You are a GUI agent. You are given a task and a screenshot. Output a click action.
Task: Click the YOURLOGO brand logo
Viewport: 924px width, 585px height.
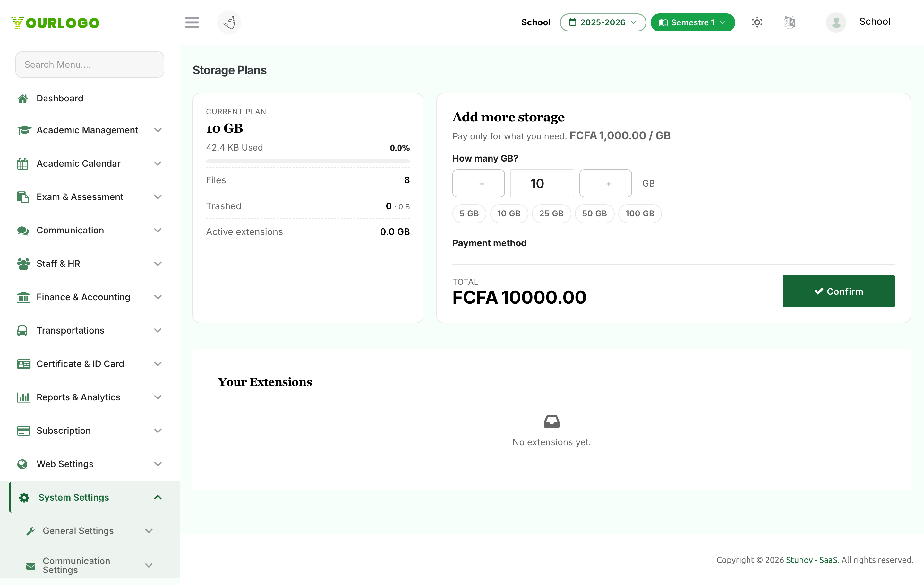pyautogui.click(x=56, y=23)
